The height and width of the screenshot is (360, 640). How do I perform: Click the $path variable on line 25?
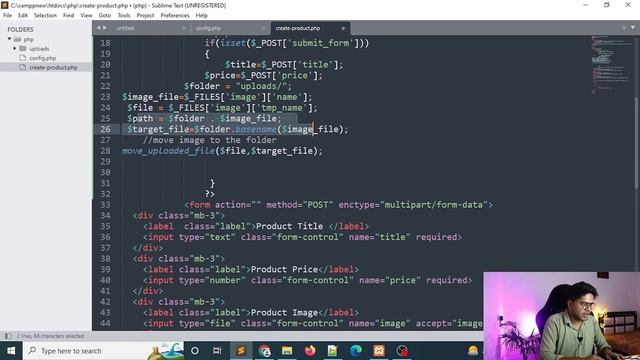click(140, 118)
